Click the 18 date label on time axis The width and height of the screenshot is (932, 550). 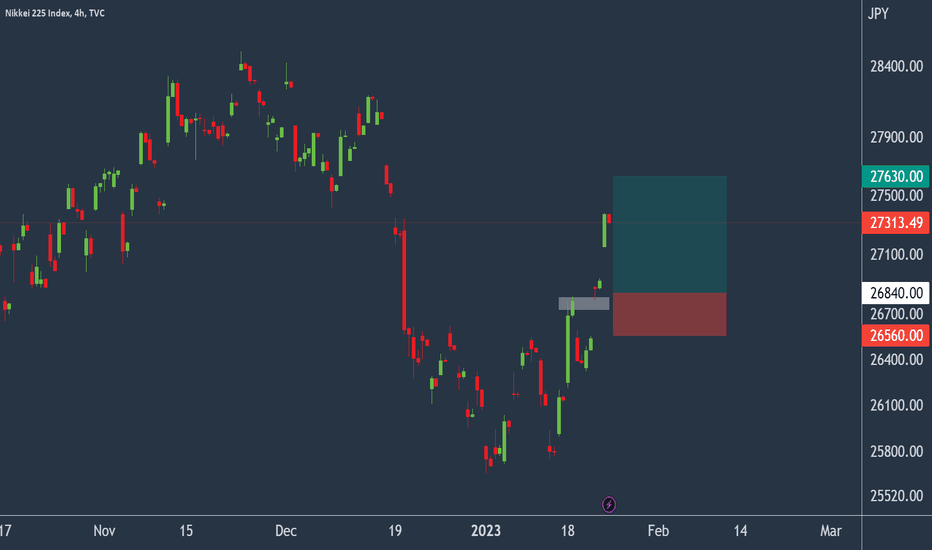568,531
